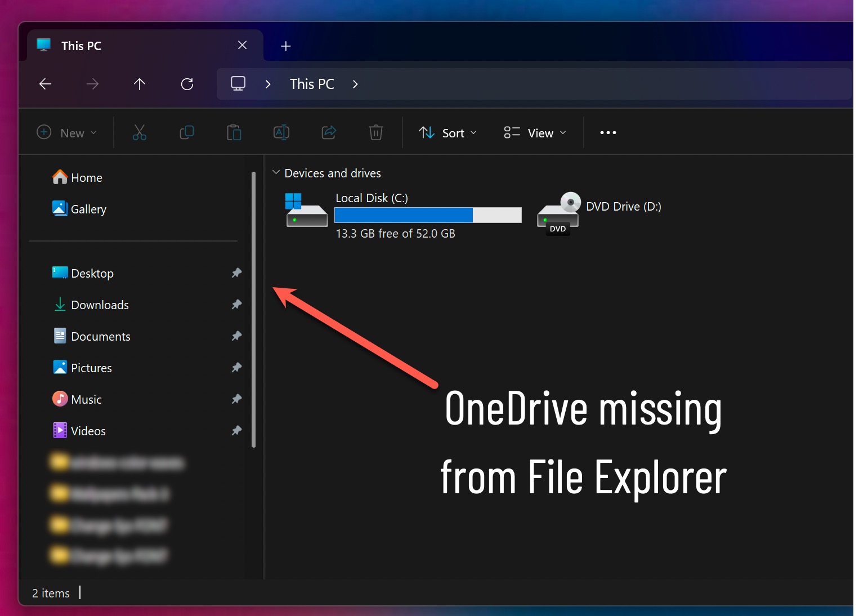Screen dimensions: 859x616
Task: Collapse the Devices and drives group
Action: click(x=276, y=173)
